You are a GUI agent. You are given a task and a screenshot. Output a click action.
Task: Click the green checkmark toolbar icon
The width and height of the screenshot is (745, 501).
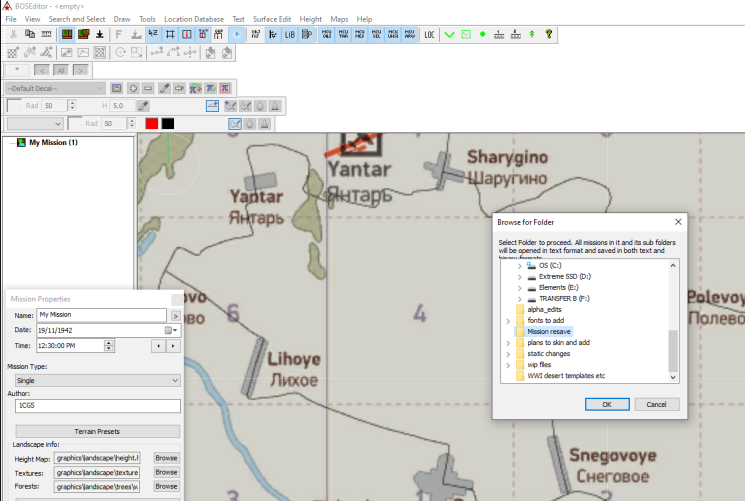point(449,34)
